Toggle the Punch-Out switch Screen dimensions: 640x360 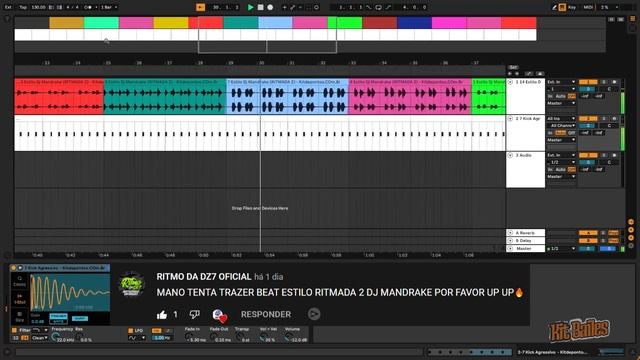click(388, 7)
